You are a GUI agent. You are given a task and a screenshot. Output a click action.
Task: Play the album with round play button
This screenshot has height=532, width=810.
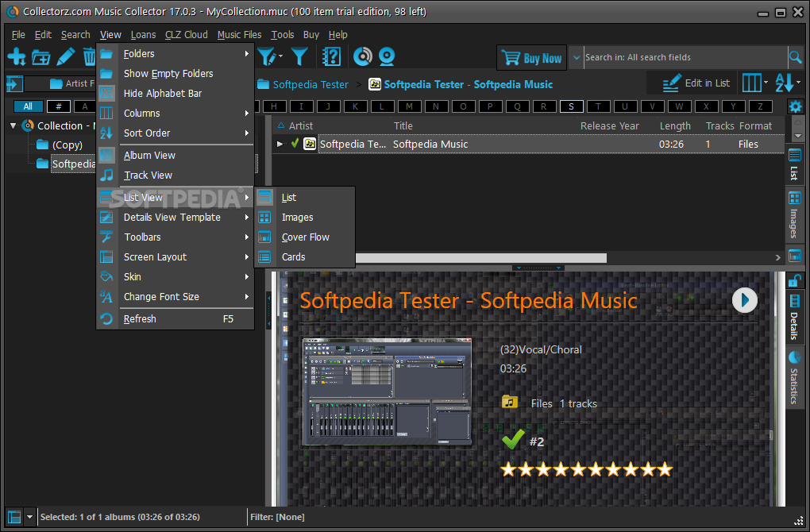[744, 300]
